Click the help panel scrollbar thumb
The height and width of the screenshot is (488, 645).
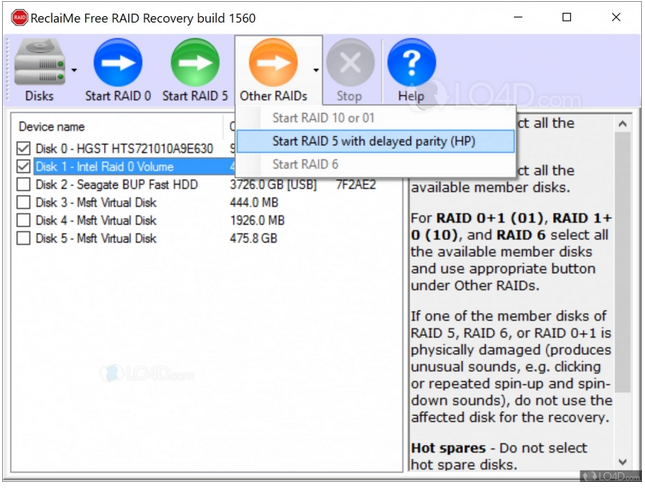pos(622,263)
